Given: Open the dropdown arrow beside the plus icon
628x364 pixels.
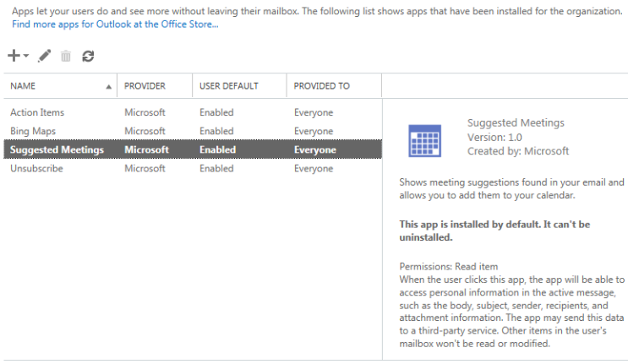Looking at the screenshot, I should pos(26,56).
